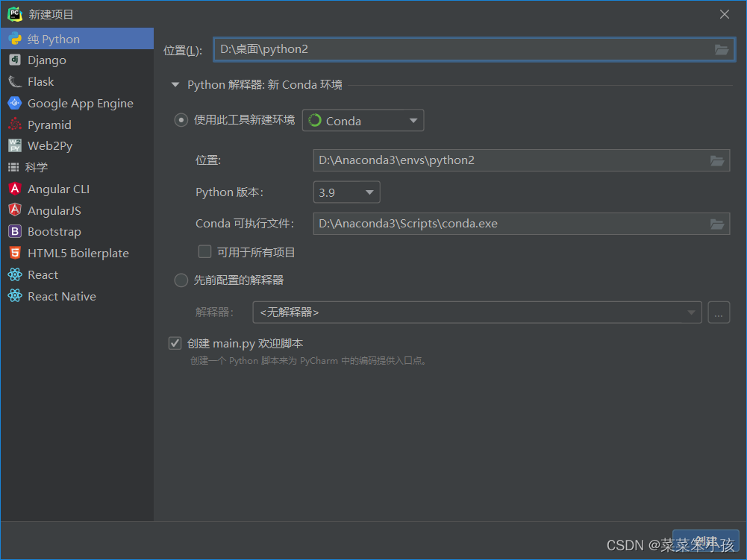Viewport: 747px width, 560px height.
Task: Choose Pyramid in project type list
Action: (77, 125)
